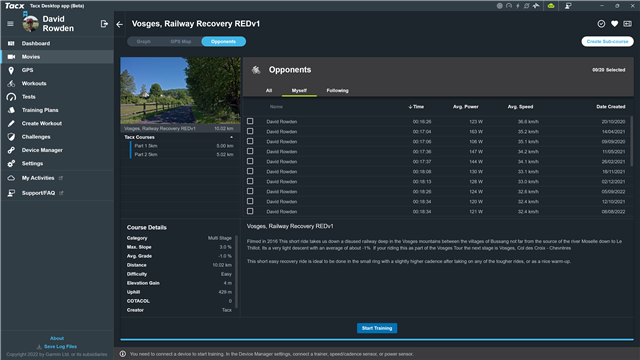This screenshot has width=640, height=360.
Task: Sort by Avg. Power column header
Action: coord(465,107)
